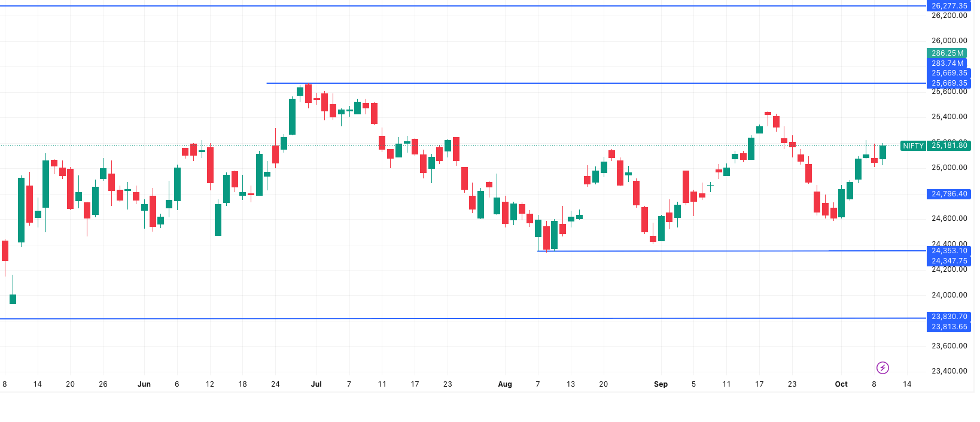This screenshot has height=422, width=980.
Task: Click the purple lightning bolt icon
Action: (x=882, y=368)
